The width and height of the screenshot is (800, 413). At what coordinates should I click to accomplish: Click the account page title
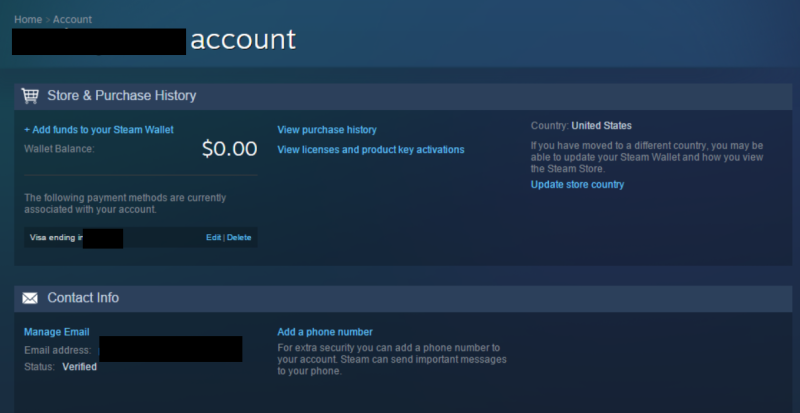243,40
